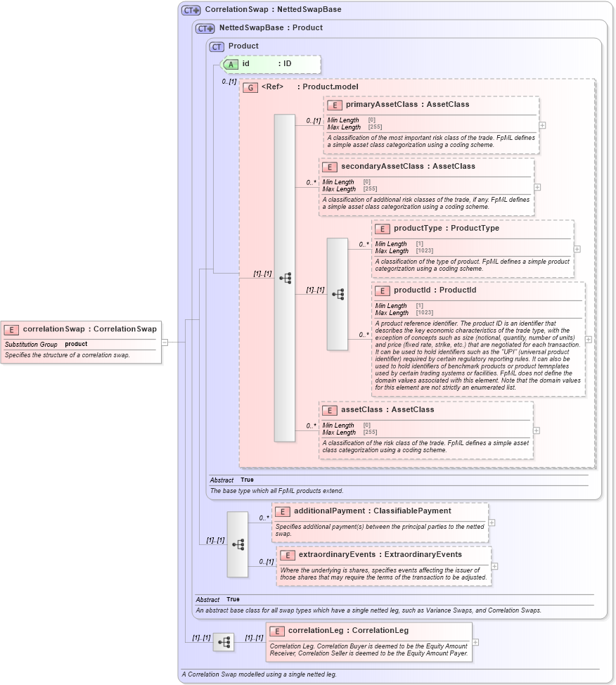Expand correlationLeg with its plus box
The width and height of the screenshot is (616, 685).
point(475,641)
